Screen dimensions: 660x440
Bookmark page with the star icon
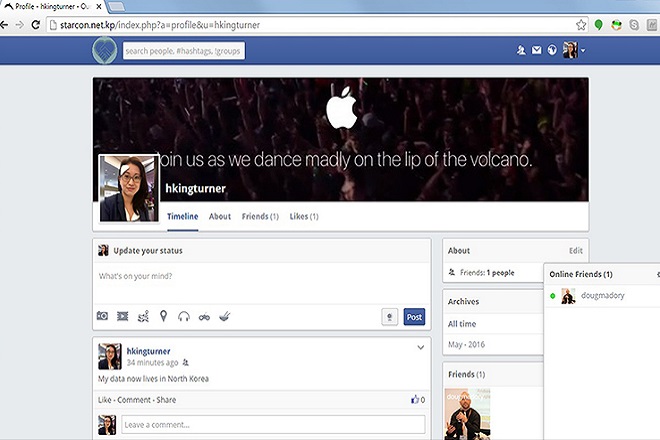pos(581,25)
